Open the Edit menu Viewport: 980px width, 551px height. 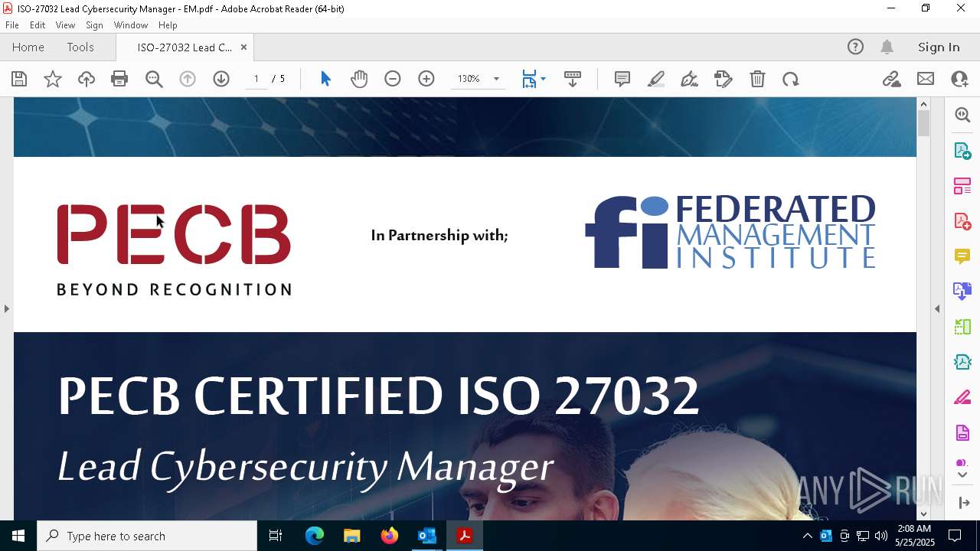[x=38, y=24]
